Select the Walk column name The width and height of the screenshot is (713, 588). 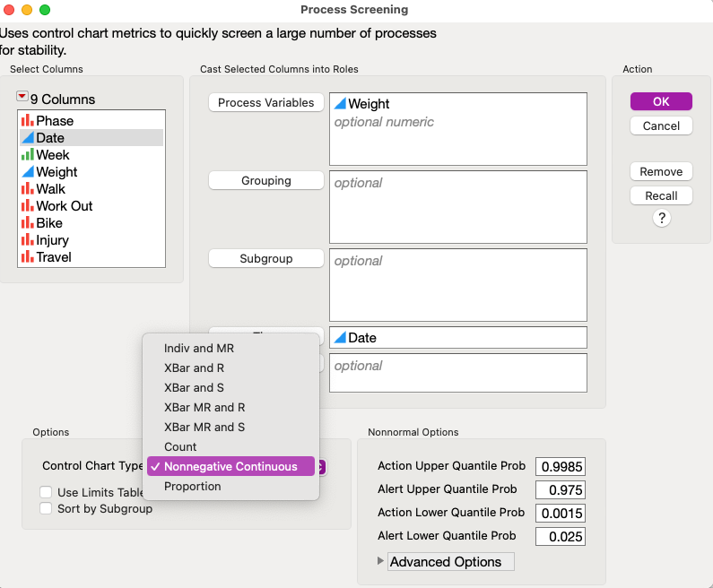(x=50, y=188)
